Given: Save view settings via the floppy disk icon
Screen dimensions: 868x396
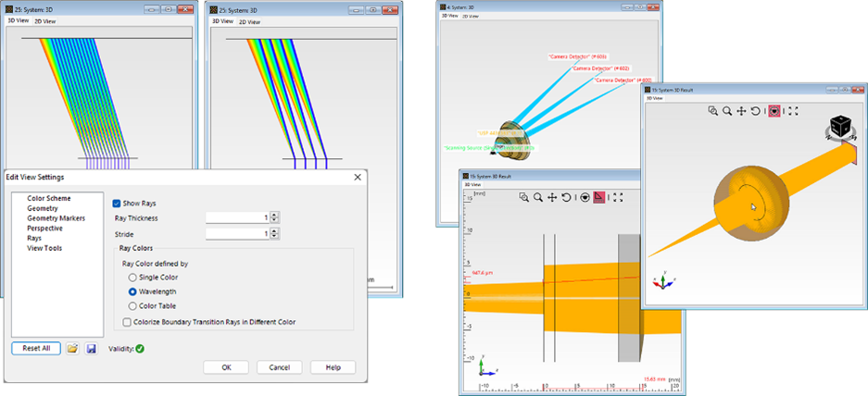Looking at the screenshot, I should coord(92,349).
